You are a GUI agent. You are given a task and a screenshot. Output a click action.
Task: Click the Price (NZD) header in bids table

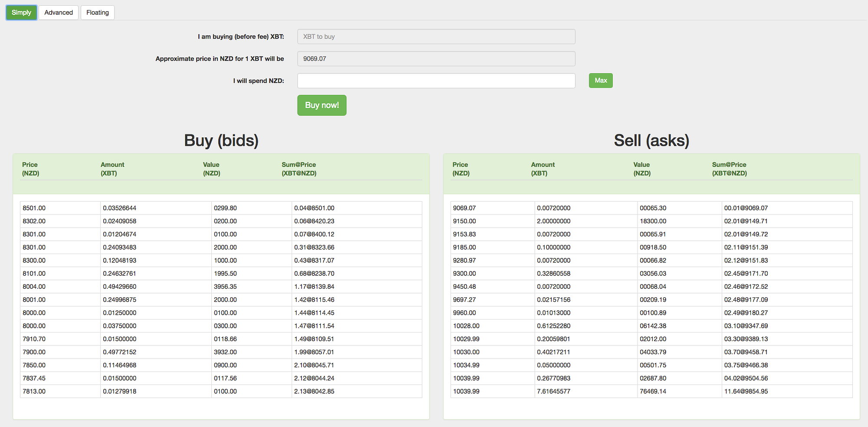pos(31,169)
